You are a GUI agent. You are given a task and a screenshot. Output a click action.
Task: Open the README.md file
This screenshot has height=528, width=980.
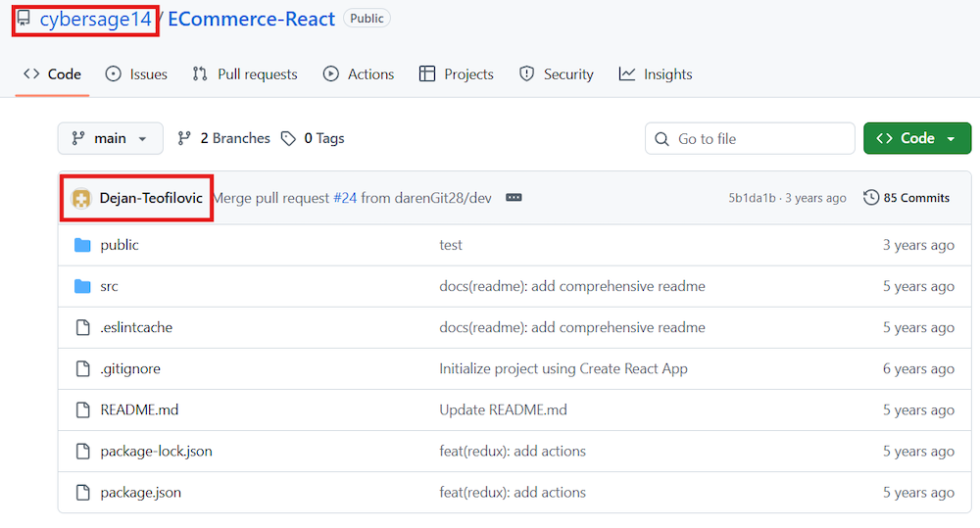click(x=139, y=409)
